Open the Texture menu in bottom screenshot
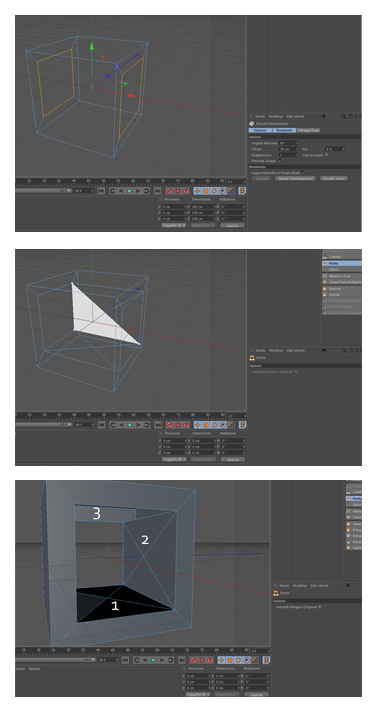 34,669
